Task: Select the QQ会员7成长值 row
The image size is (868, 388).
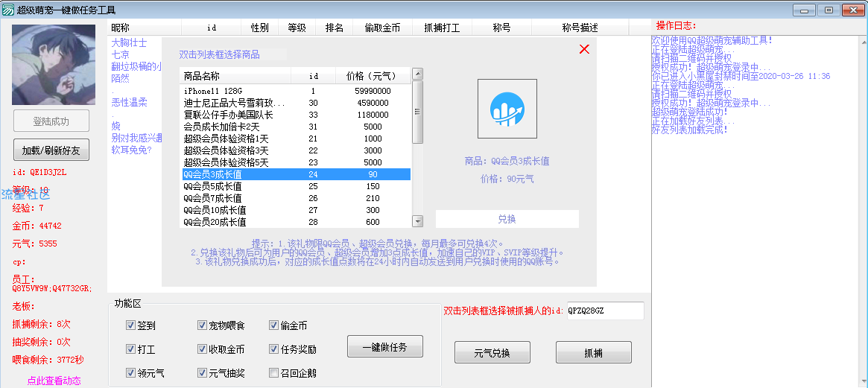Action: 296,198
